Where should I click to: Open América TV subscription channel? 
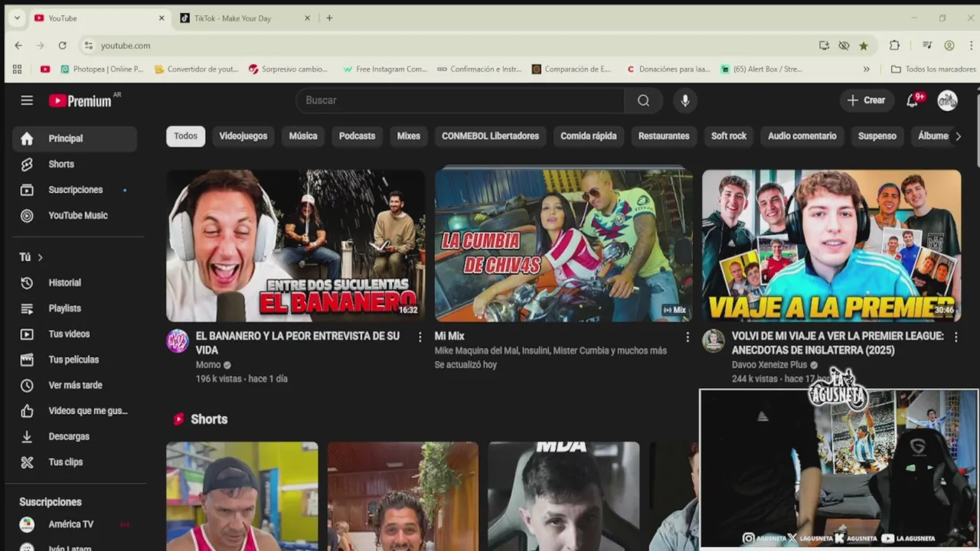74,524
